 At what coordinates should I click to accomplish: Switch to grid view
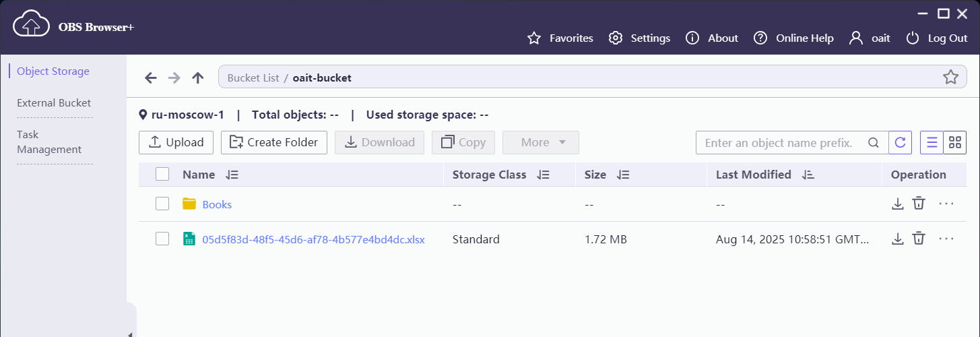[954, 143]
